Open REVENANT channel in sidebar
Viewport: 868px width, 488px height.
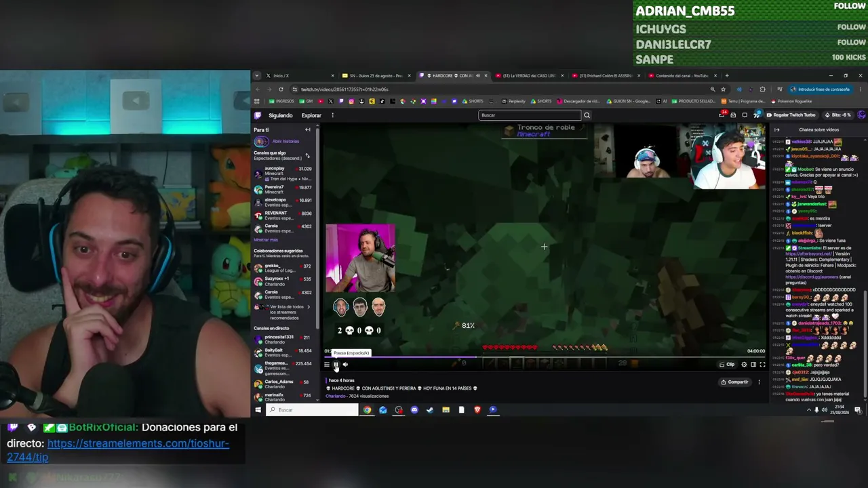tap(283, 216)
